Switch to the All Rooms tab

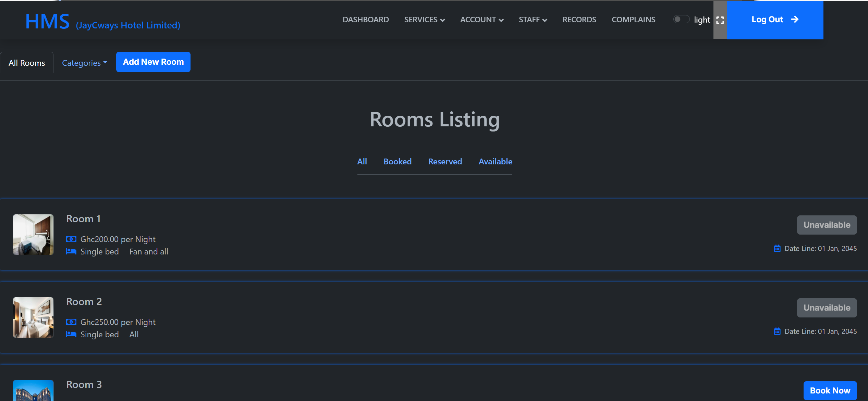tap(26, 63)
